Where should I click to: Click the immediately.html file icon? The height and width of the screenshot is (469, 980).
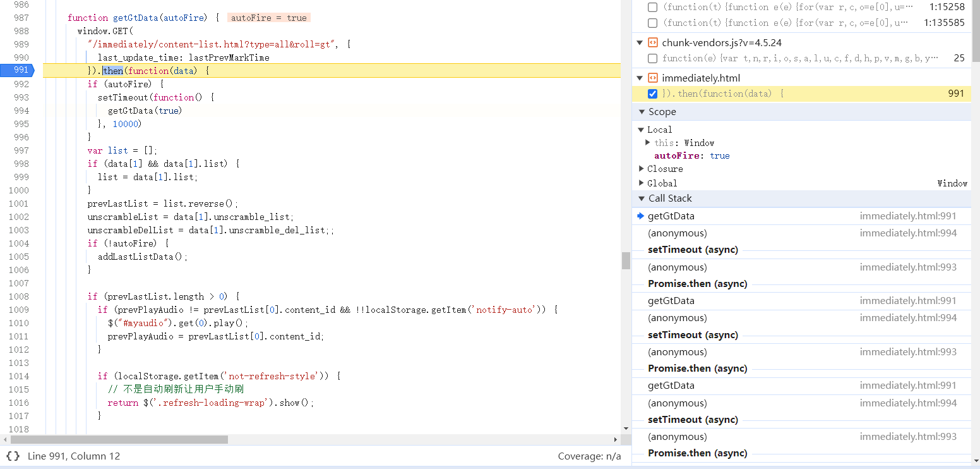click(x=653, y=78)
